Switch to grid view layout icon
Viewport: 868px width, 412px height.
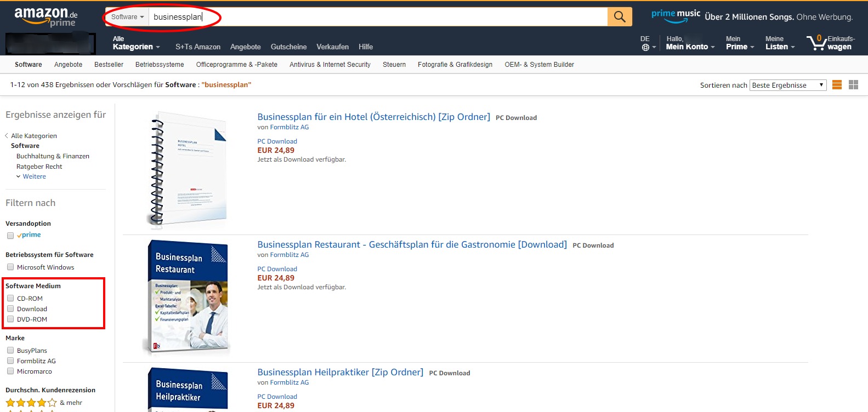(x=853, y=85)
